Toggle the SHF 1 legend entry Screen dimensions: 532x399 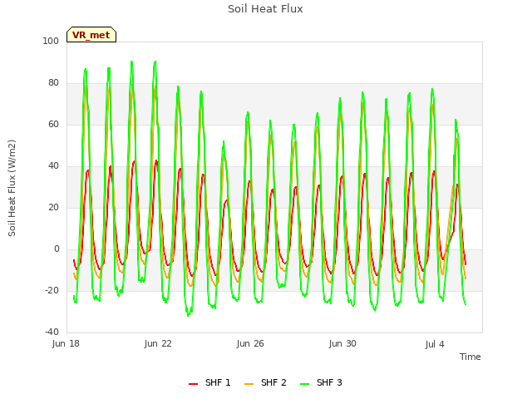click(209, 382)
